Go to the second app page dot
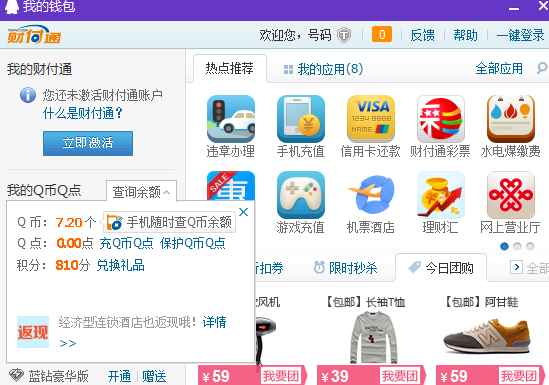The image size is (549, 385). [517, 246]
